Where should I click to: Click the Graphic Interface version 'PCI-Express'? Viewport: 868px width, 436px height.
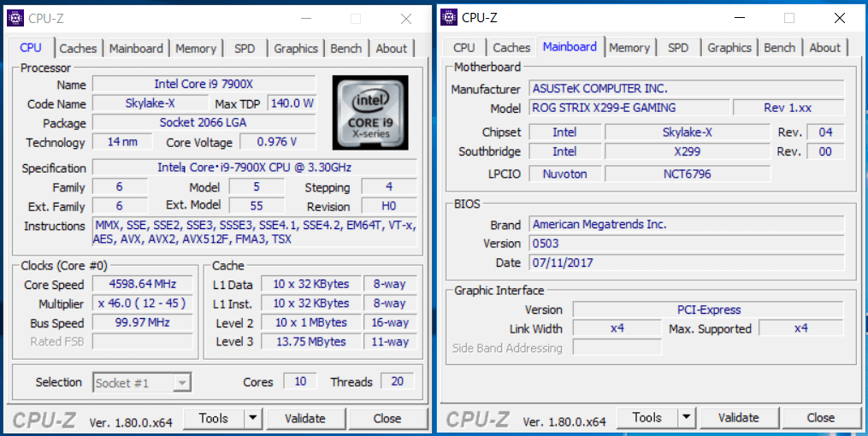pyautogui.click(x=708, y=309)
